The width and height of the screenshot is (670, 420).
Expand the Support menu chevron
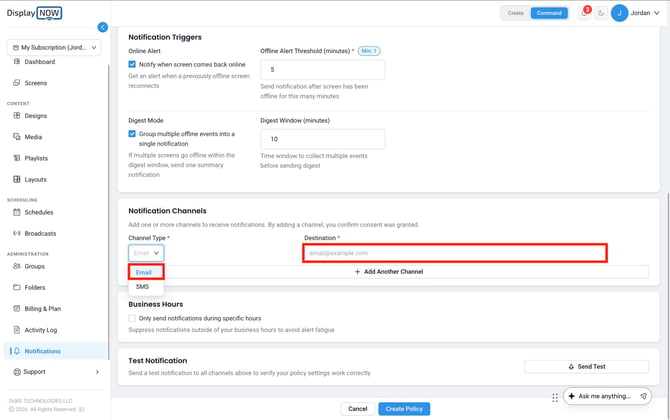(97, 372)
